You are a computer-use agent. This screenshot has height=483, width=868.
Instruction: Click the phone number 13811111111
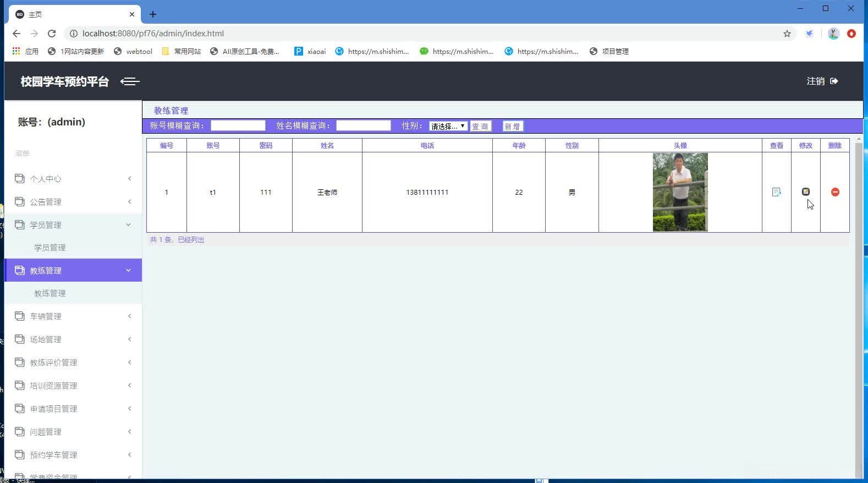point(427,192)
